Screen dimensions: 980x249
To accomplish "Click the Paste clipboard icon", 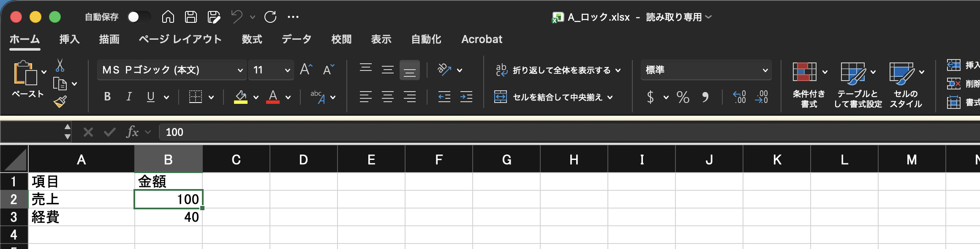I will (25, 73).
